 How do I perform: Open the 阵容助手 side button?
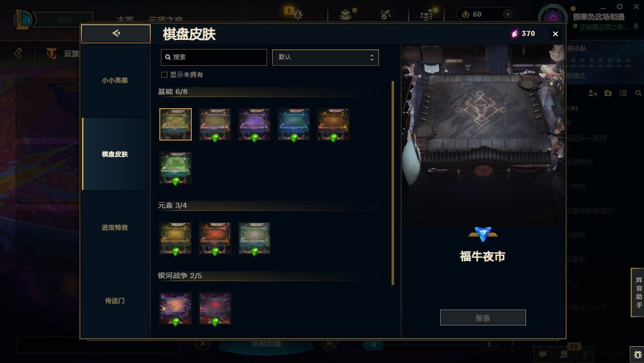tap(638, 292)
